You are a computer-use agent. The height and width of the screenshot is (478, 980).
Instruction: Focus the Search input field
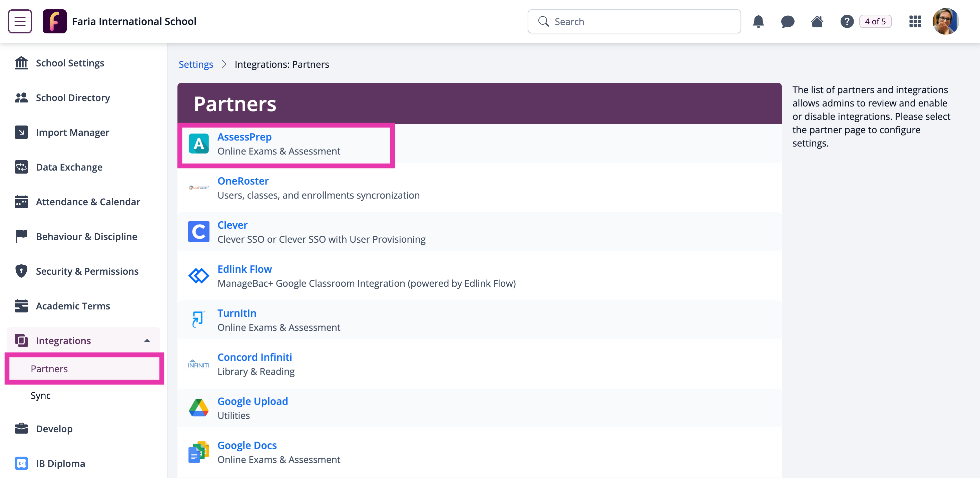pyautogui.click(x=634, y=21)
